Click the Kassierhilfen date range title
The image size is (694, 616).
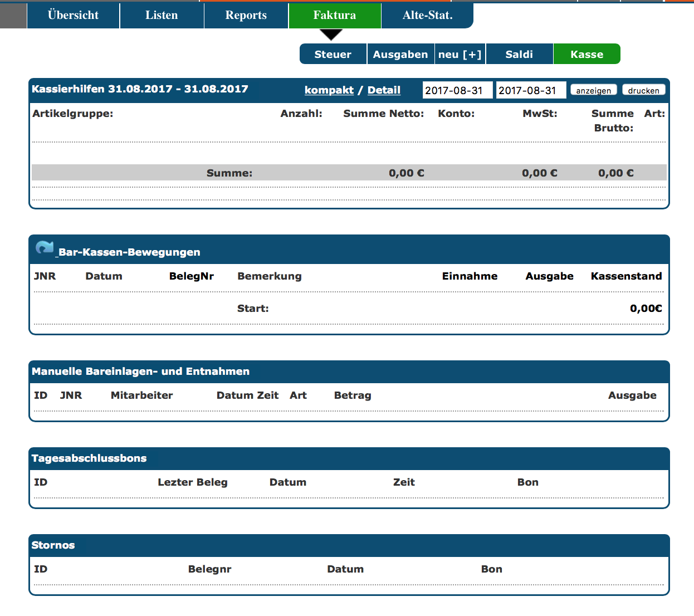pyautogui.click(x=140, y=89)
